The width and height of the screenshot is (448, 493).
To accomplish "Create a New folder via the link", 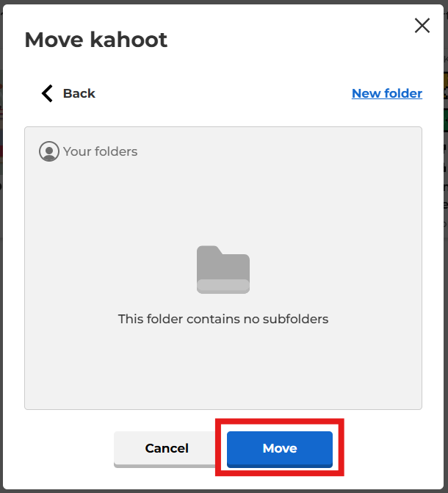I will (x=387, y=93).
